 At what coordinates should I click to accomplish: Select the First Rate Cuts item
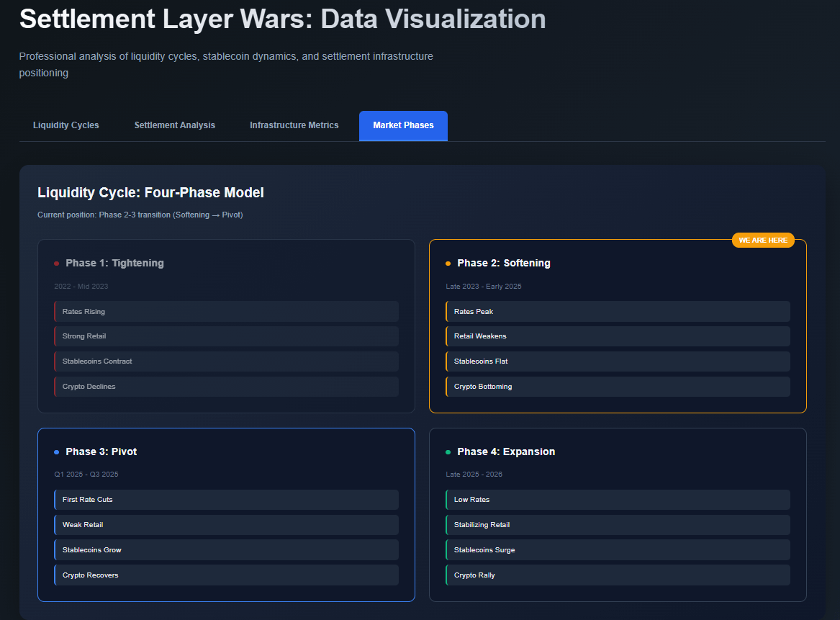click(x=226, y=500)
